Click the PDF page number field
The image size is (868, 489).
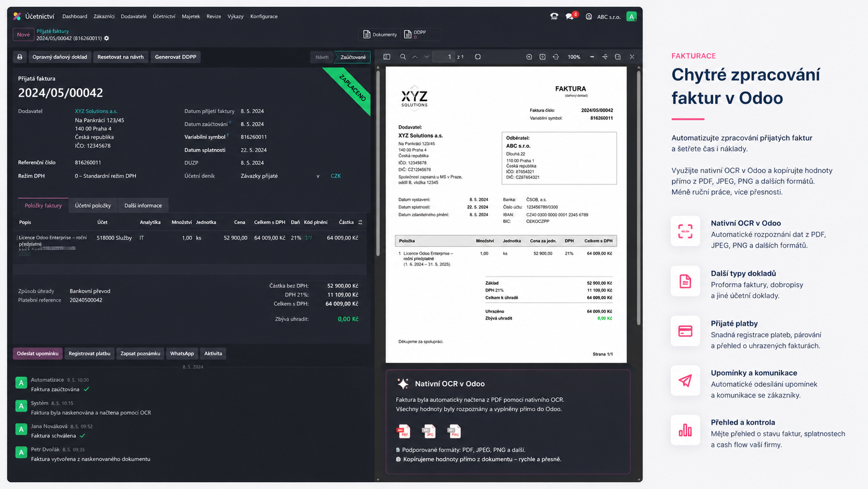point(444,57)
